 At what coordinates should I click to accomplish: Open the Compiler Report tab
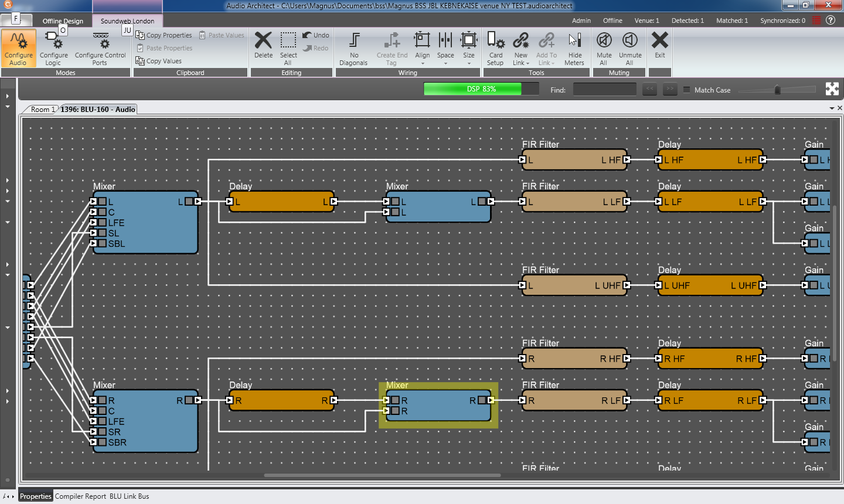tap(80, 496)
